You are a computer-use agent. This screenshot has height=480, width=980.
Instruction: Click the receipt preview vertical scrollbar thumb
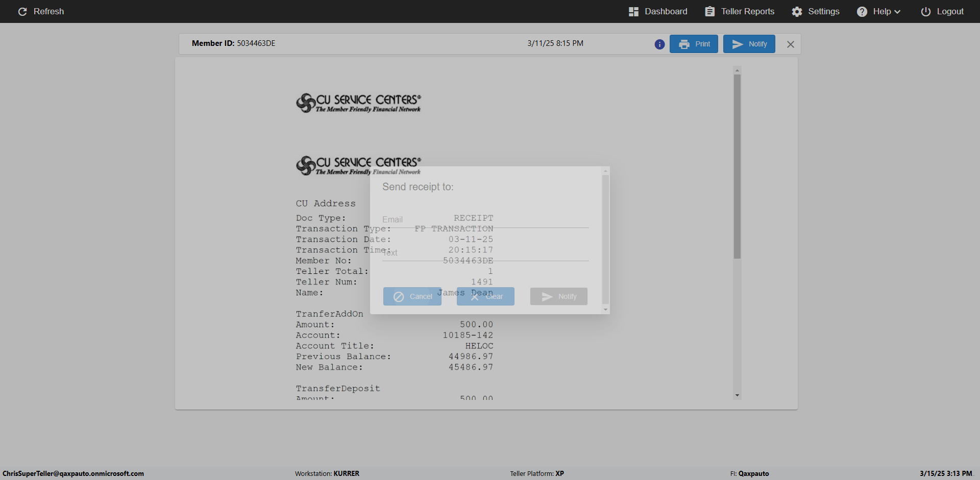pos(737,166)
